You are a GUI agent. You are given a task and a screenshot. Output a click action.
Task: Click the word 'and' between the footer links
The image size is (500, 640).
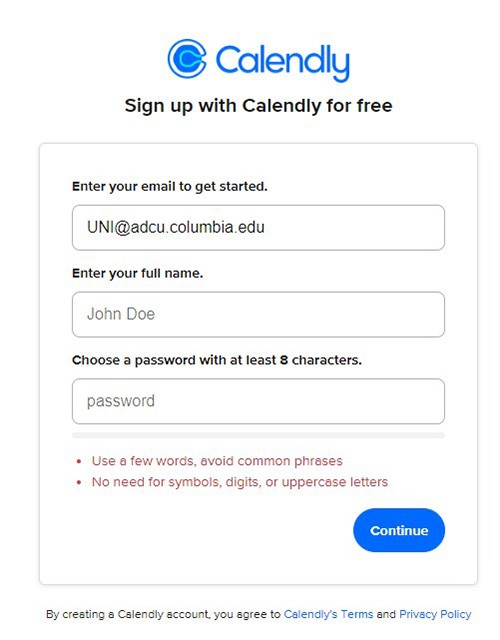tap(386, 614)
